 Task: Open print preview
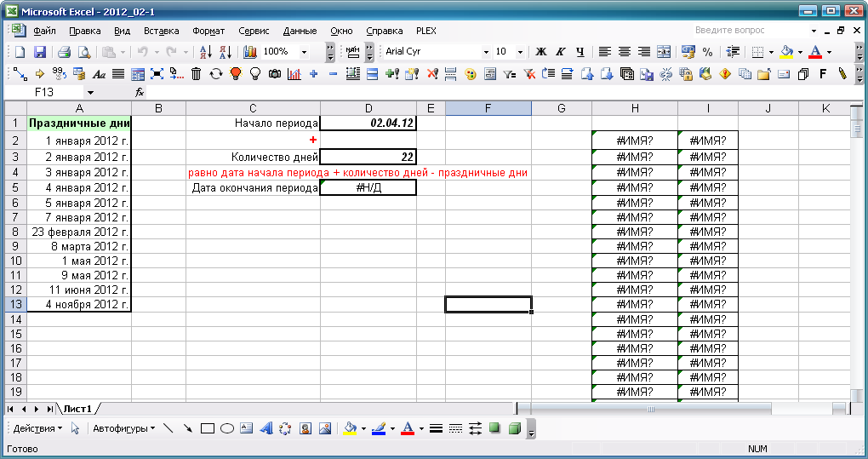pos(84,52)
